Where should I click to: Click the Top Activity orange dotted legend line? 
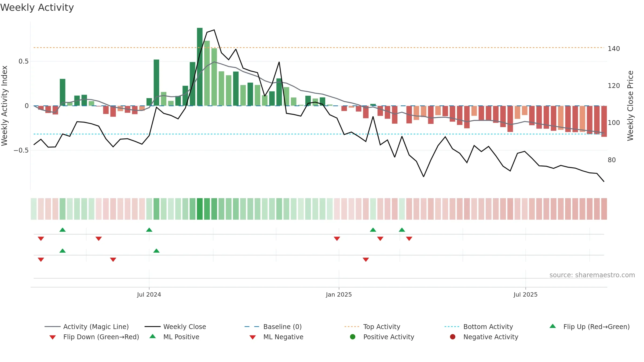tap(352, 327)
